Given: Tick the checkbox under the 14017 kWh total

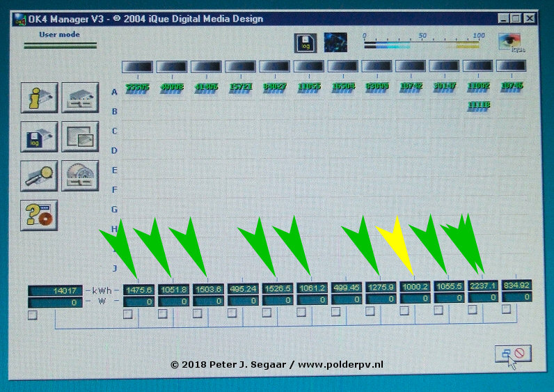Looking at the screenshot, I should (x=32, y=316).
